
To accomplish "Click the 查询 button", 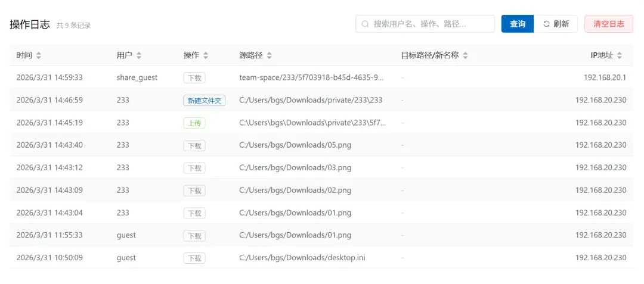I will (x=518, y=24).
